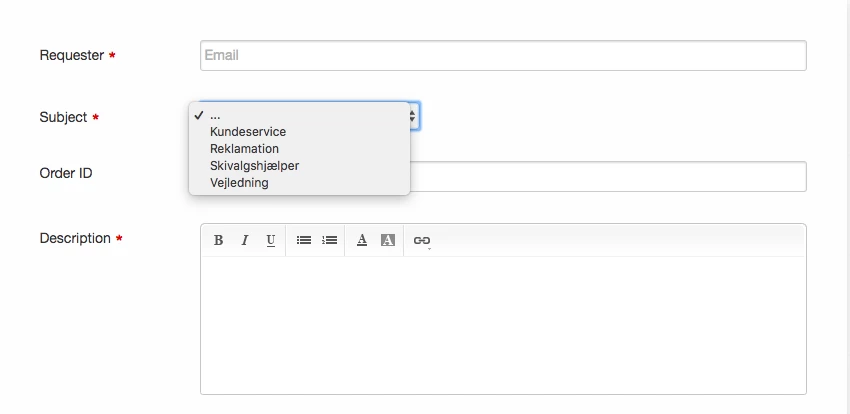Click the Description field label
Image resolution: width=850 pixels, height=414 pixels.
pyautogui.click(x=75, y=238)
